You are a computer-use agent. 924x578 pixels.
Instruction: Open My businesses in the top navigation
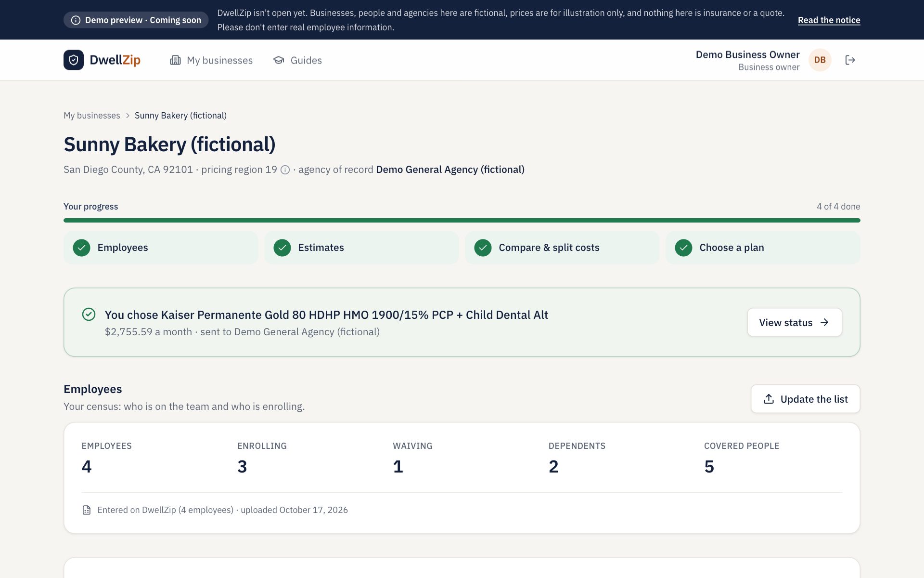coord(211,60)
